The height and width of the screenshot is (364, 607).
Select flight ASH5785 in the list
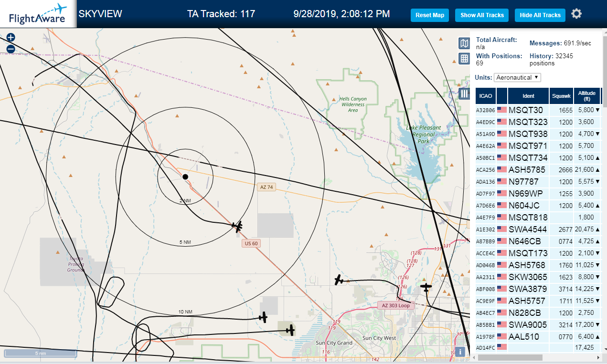[x=527, y=169]
